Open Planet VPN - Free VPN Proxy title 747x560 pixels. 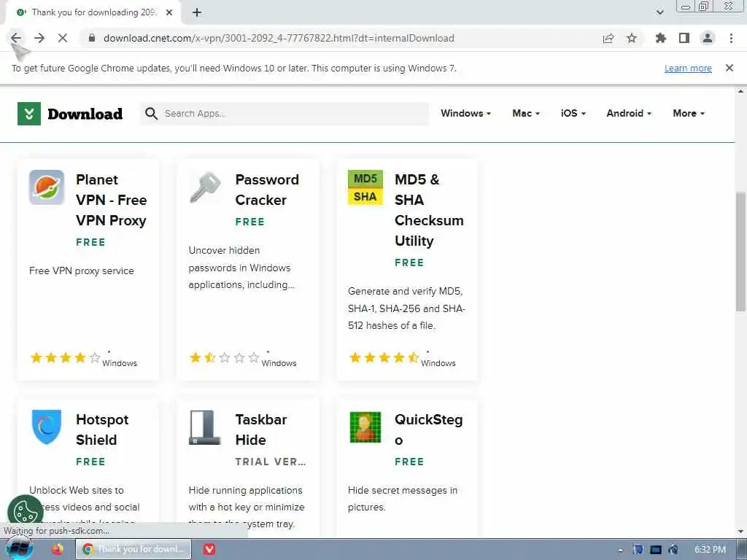coord(111,200)
